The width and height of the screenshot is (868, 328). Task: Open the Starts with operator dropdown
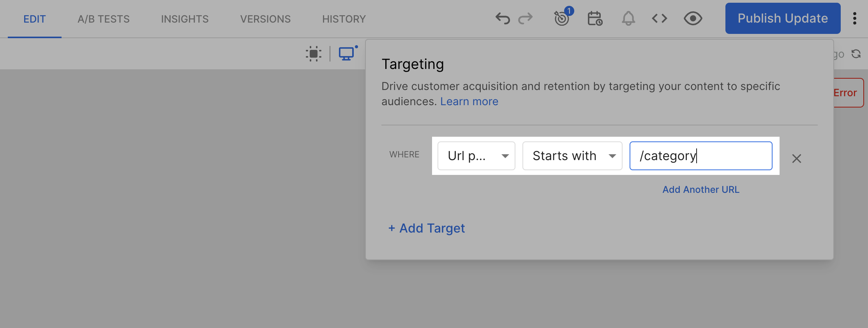[x=572, y=156]
